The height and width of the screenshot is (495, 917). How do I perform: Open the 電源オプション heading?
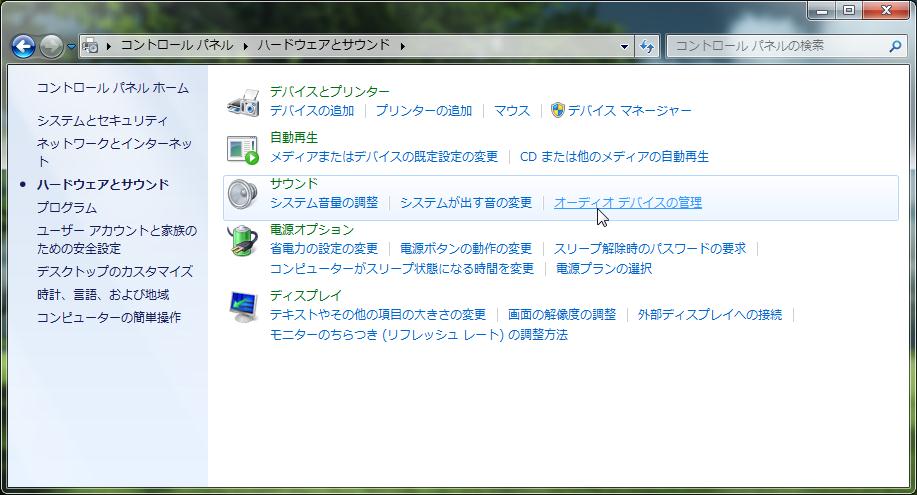pos(312,229)
